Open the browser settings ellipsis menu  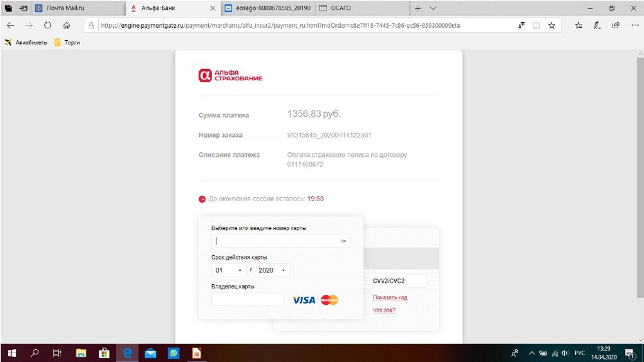click(x=635, y=25)
